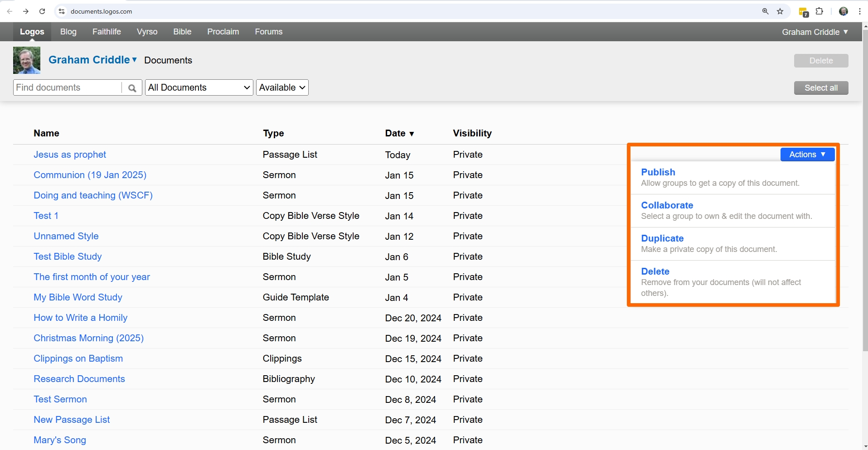Viewport: 868px width, 450px height.
Task: Toggle the blue Actions dropdown button
Action: pos(807,155)
